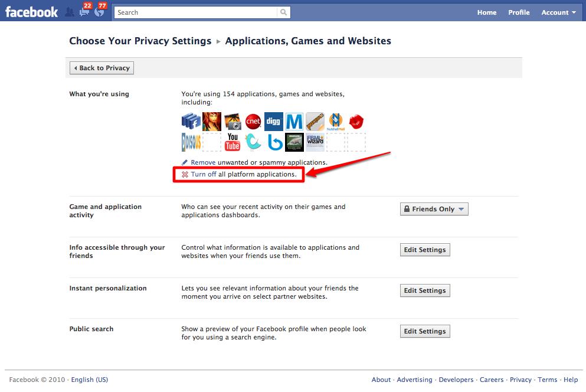The width and height of the screenshot is (586, 392).
Task: Open the cnet app icon
Action: 253,122
